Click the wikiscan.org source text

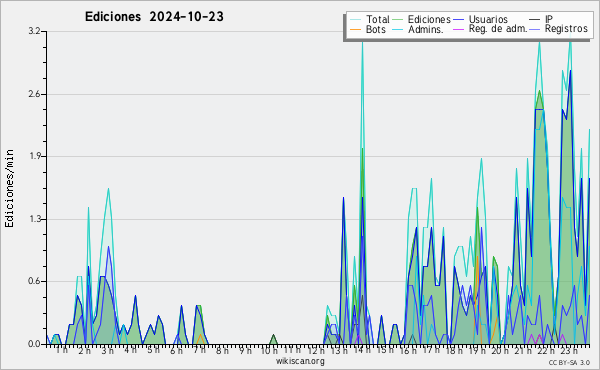pyautogui.click(x=300, y=361)
